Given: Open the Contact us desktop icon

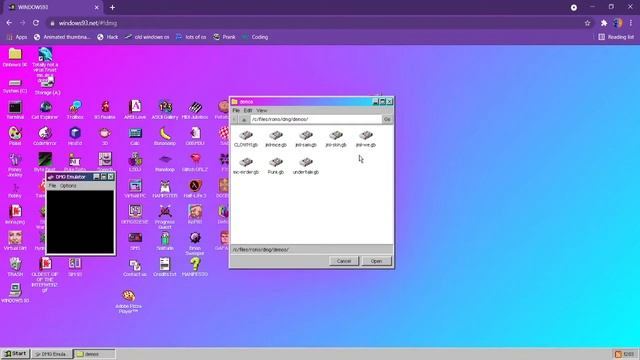Looking at the screenshot, I should pos(135,267).
